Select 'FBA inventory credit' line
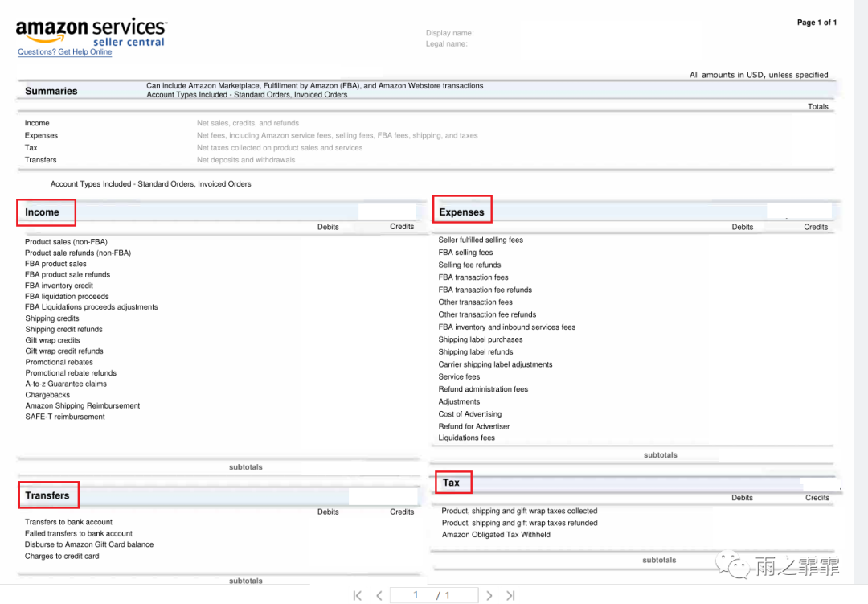The image size is (868, 604). pyautogui.click(x=59, y=286)
